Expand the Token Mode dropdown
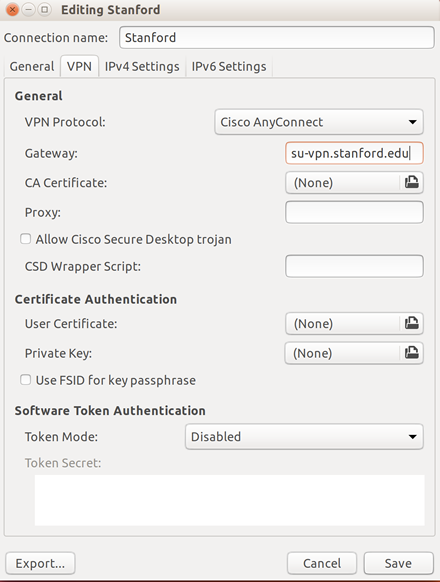Screen dimensions: 440x582 point(304,436)
